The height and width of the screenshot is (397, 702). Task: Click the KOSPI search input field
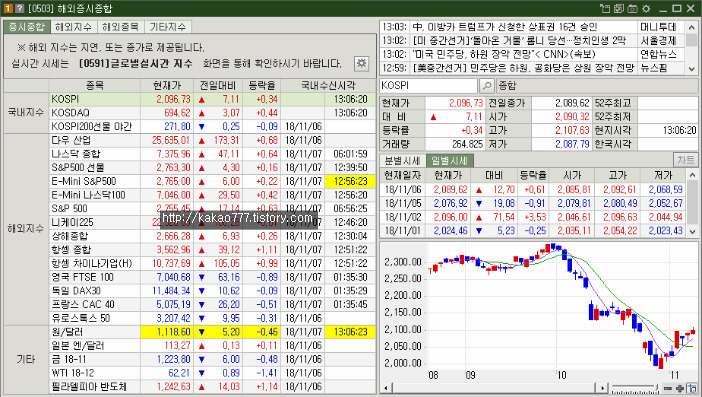428,85
